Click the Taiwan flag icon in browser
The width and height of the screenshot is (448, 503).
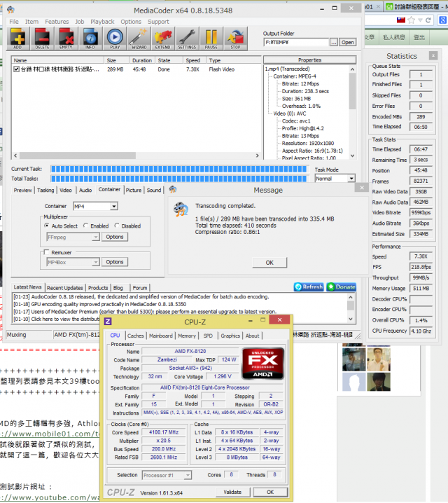[401, 20]
